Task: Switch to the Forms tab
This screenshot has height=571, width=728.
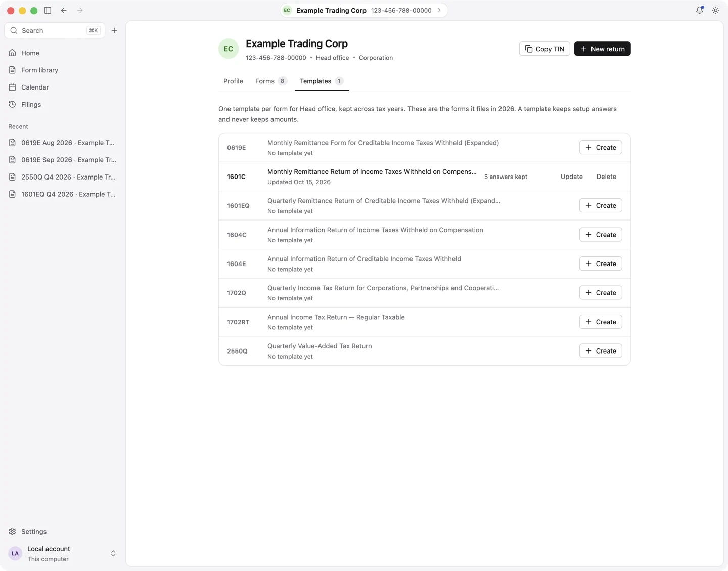Action: coord(271,81)
